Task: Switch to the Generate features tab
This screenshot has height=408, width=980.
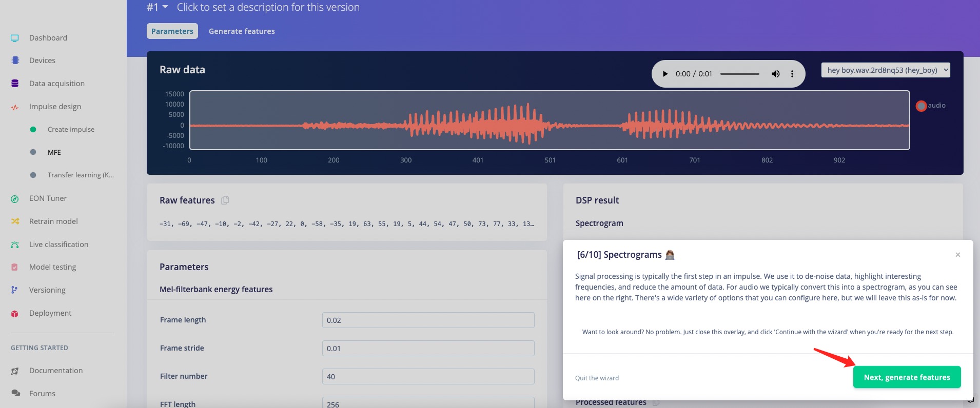Action: coord(242,31)
